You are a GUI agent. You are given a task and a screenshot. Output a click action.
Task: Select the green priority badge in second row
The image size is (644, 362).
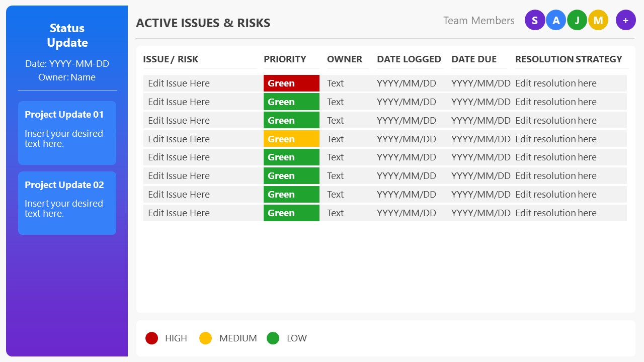291,102
